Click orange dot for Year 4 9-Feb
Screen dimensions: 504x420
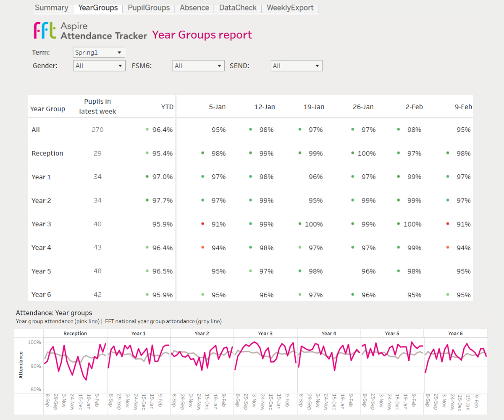tap(448, 248)
